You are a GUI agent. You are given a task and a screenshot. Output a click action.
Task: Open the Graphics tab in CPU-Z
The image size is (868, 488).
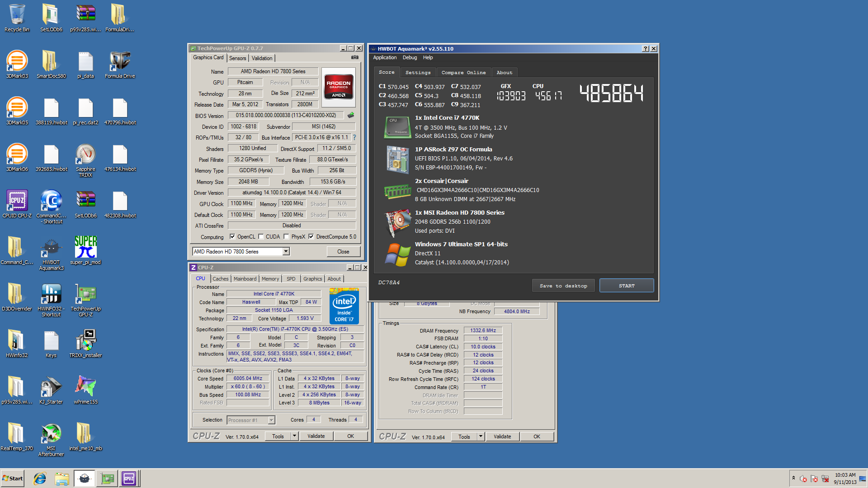point(313,279)
